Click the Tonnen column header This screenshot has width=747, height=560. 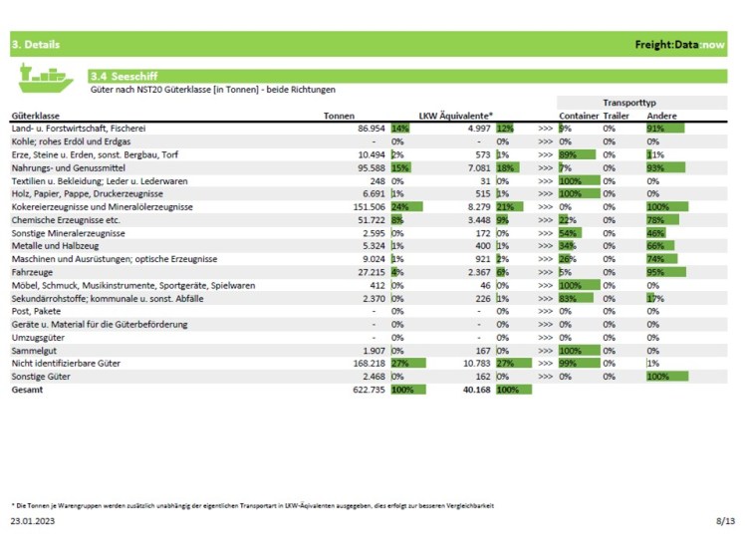(x=339, y=116)
